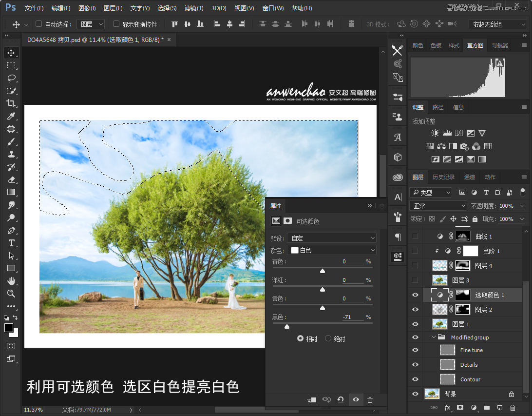Enable the 自动选择 checkbox
The image size is (532, 416).
39,24
